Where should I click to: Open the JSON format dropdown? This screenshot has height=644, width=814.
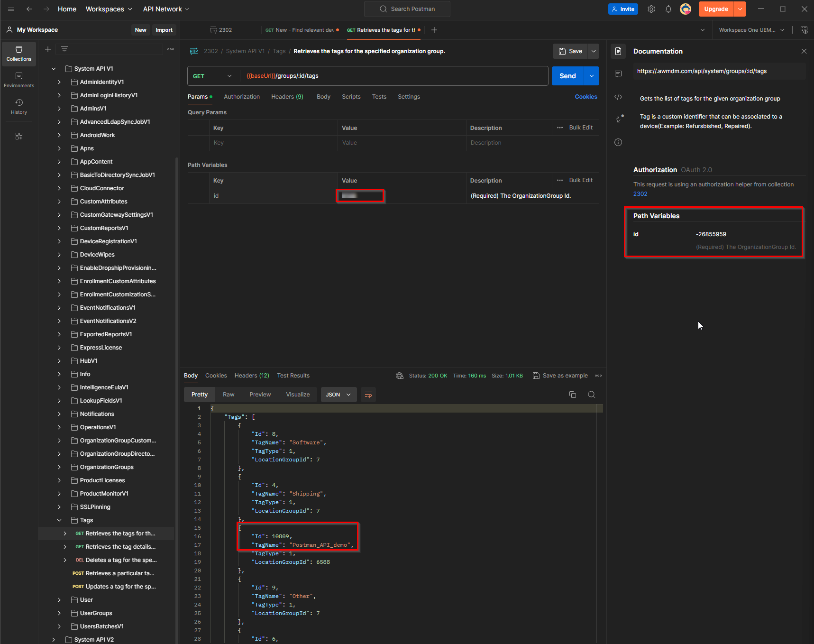coord(338,394)
